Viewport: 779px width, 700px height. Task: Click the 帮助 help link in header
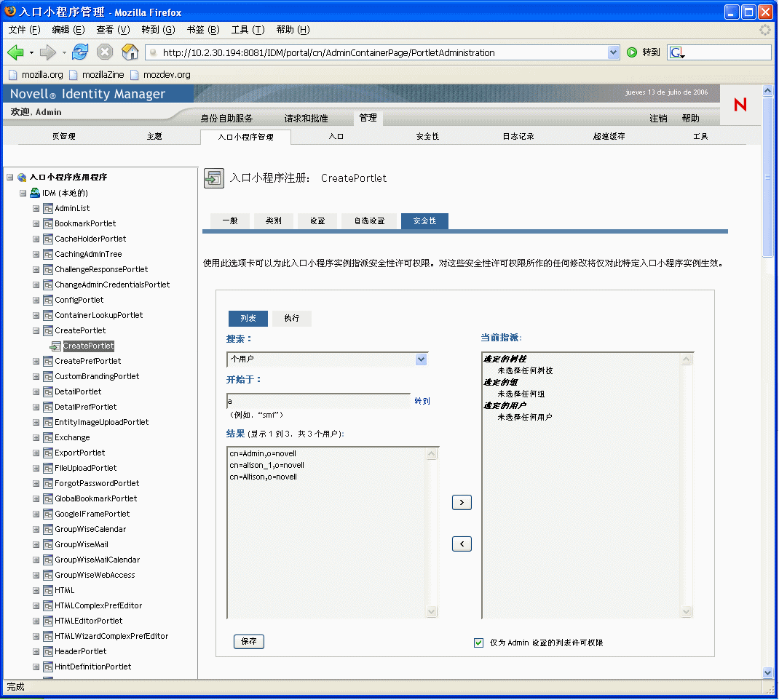pyautogui.click(x=691, y=118)
